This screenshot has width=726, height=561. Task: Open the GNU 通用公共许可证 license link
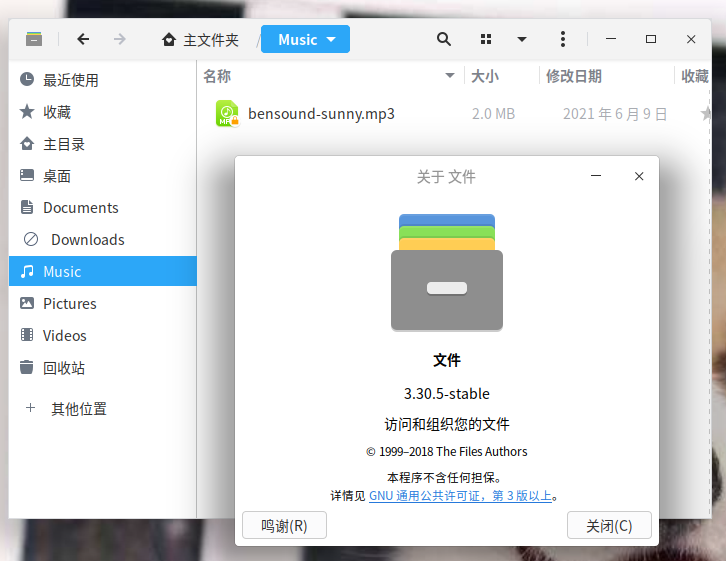(460, 496)
